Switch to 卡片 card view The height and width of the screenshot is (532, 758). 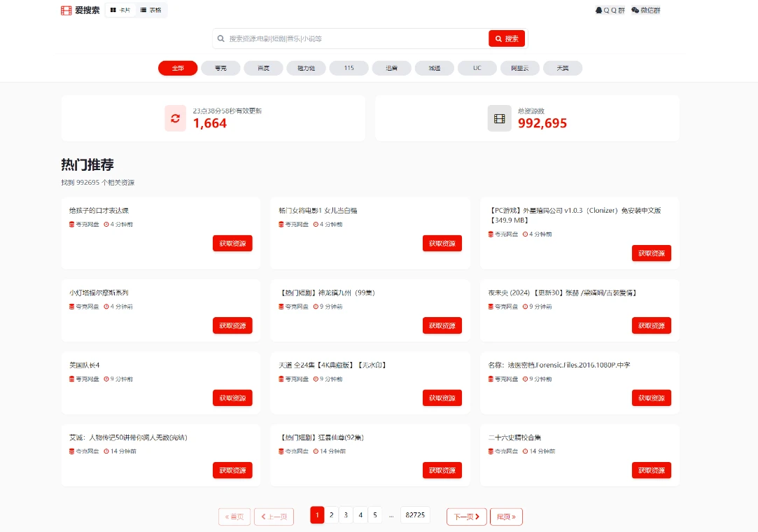point(120,10)
